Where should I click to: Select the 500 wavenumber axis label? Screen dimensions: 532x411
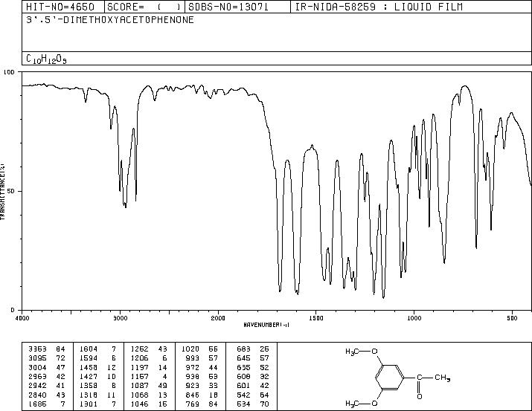pos(512,318)
